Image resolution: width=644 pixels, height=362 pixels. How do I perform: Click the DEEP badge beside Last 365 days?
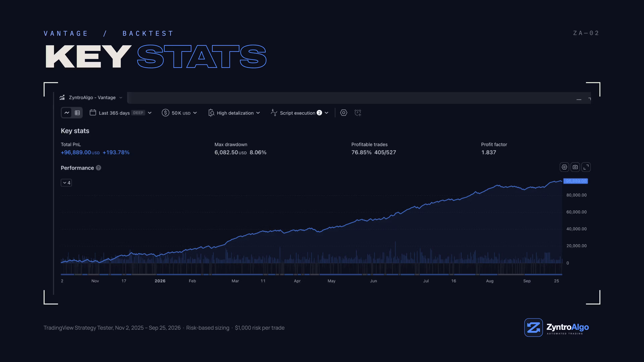click(138, 113)
